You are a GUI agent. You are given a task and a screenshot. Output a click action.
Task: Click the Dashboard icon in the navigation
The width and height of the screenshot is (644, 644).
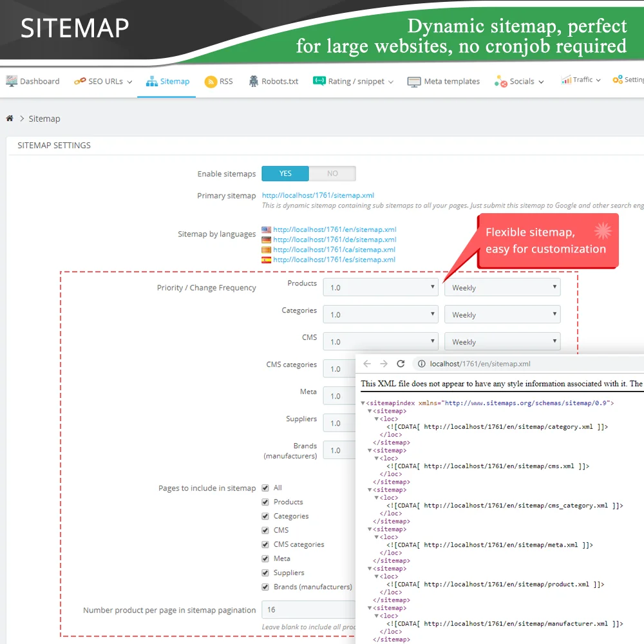pyautogui.click(x=11, y=80)
